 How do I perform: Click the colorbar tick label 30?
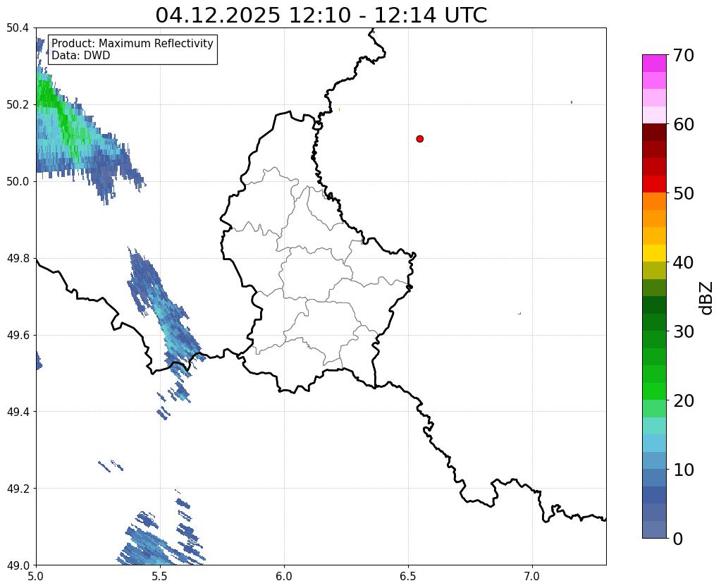[684, 331]
